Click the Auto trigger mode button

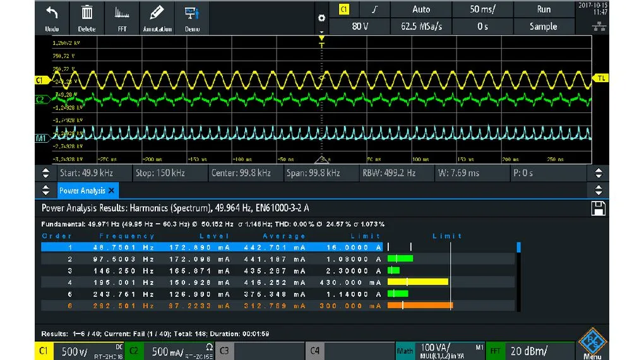[421, 9]
